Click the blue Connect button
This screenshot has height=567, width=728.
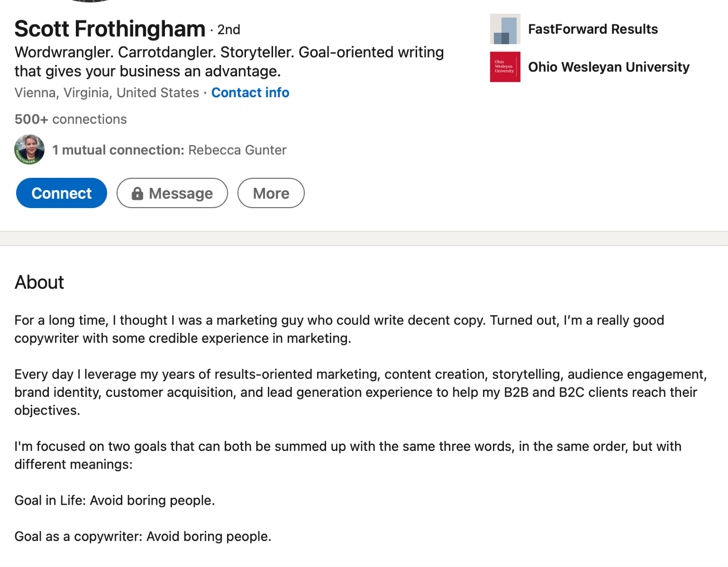(61, 193)
